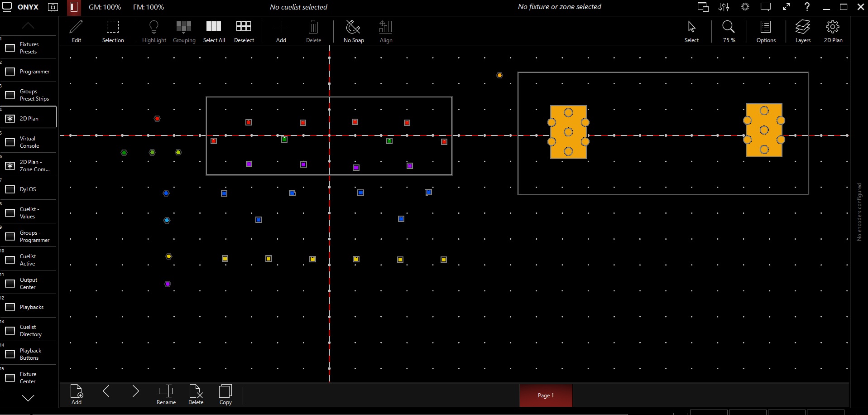This screenshot has height=415, width=868.
Task: Open the Cuelist Directory view
Action: point(29,331)
